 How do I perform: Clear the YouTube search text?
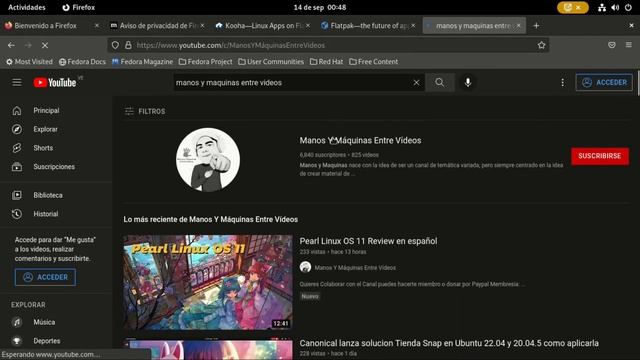coord(416,82)
